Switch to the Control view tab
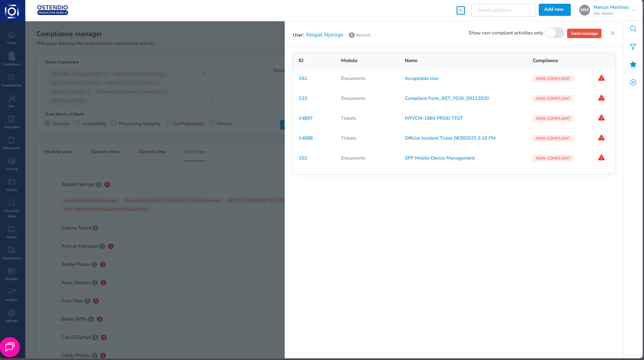Screen dimensions: 644x360 click(x=152, y=152)
